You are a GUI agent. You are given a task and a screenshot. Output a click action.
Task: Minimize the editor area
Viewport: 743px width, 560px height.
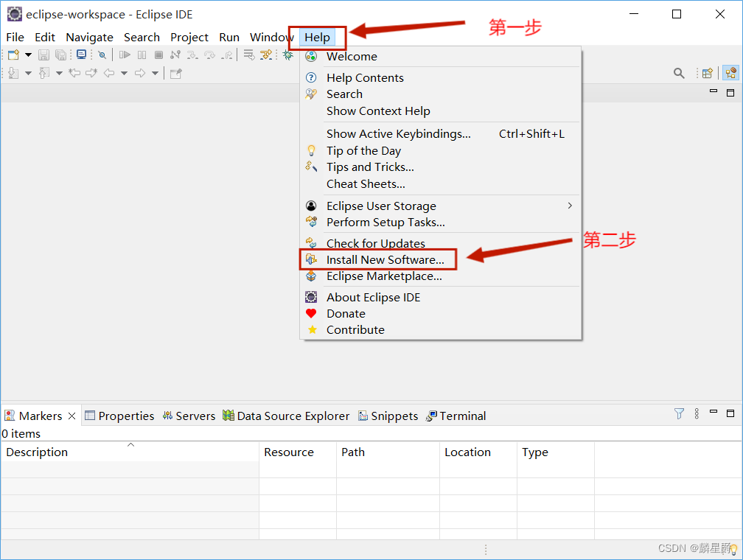(x=714, y=91)
